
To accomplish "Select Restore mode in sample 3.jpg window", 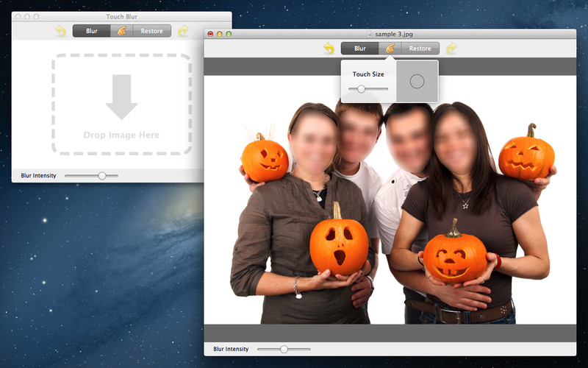I will 420,49.
